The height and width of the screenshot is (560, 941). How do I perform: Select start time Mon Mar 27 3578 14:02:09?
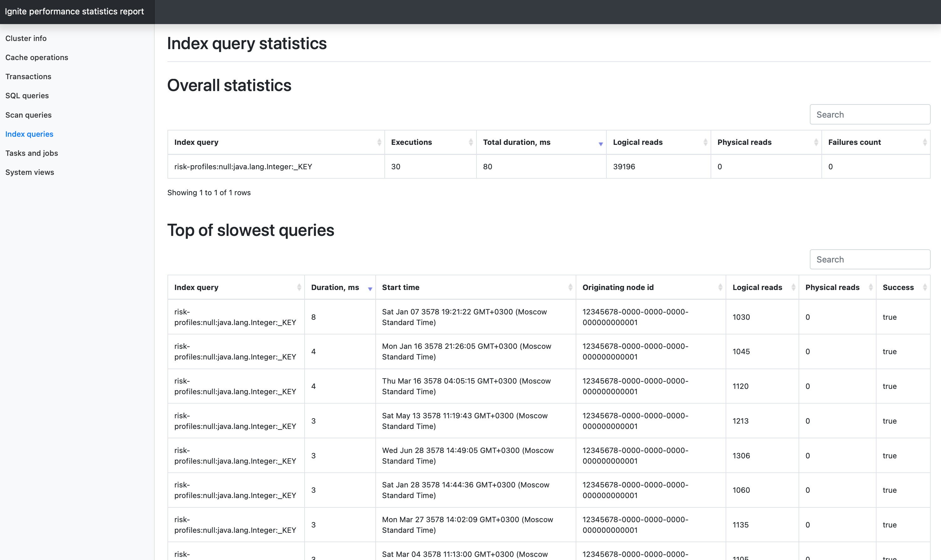tap(467, 525)
